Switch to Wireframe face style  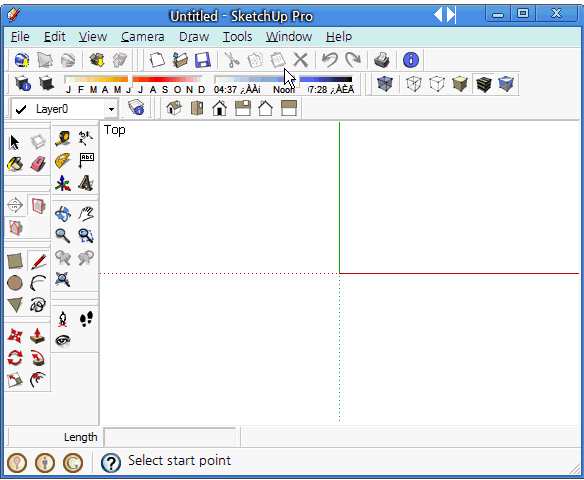[413, 84]
